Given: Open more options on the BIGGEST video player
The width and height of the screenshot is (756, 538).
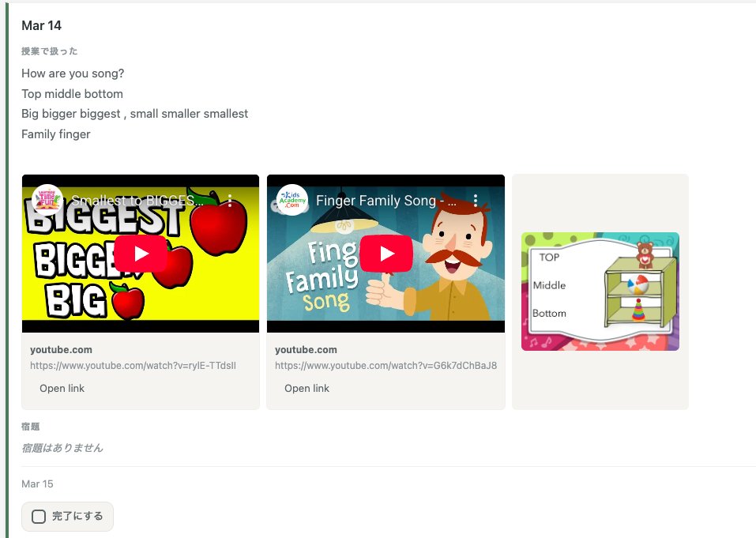Looking at the screenshot, I should pos(230,201).
